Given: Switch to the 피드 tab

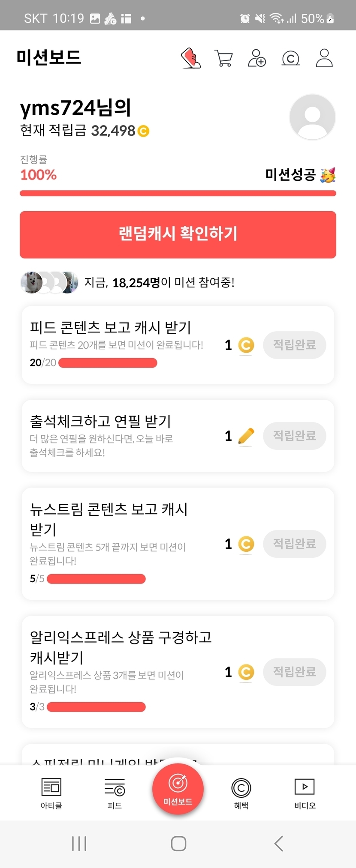Looking at the screenshot, I should click(x=115, y=793).
